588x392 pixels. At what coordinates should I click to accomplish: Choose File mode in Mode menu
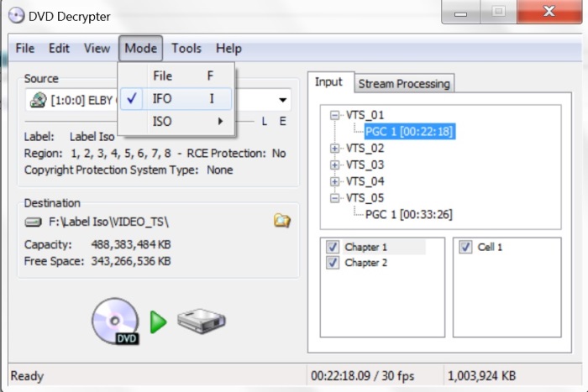pyautogui.click(x=176, y=76)
